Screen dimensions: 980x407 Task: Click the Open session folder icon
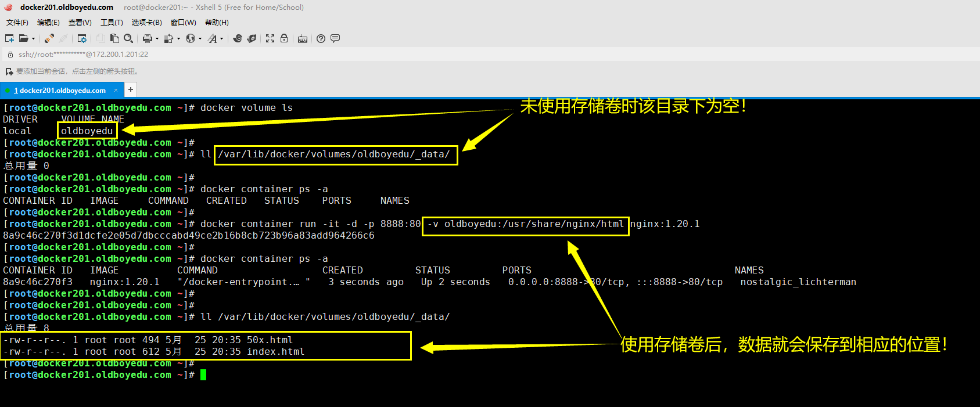pos(23,38)
